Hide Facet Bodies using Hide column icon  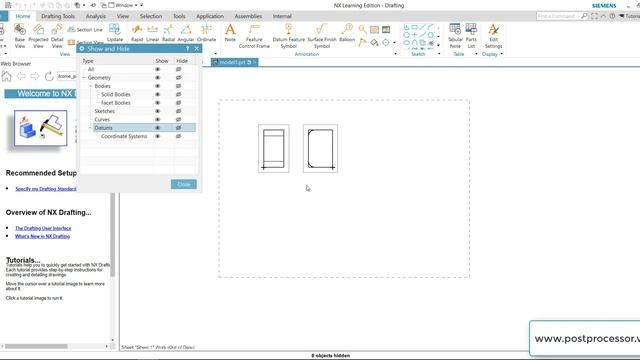point(178,103)
